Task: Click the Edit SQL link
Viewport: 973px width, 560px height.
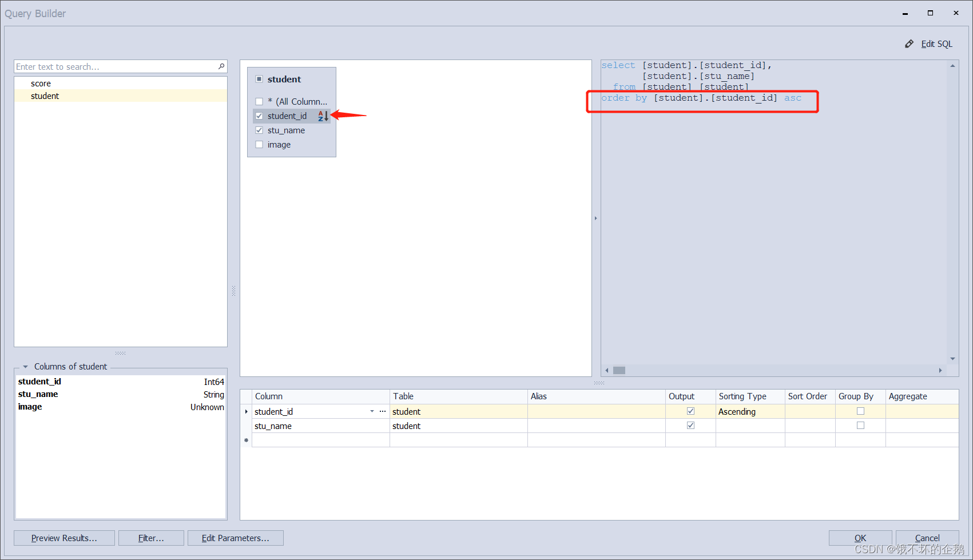Action: pos(936,44)
